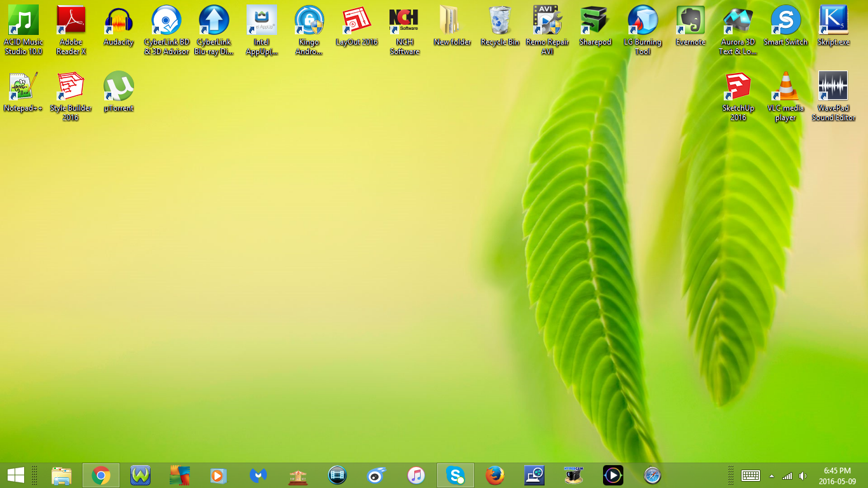Viewport: 868px width, 488px height.
Task: Launch Safari compass taskbar icon
Action: click(x=653, y=475)
